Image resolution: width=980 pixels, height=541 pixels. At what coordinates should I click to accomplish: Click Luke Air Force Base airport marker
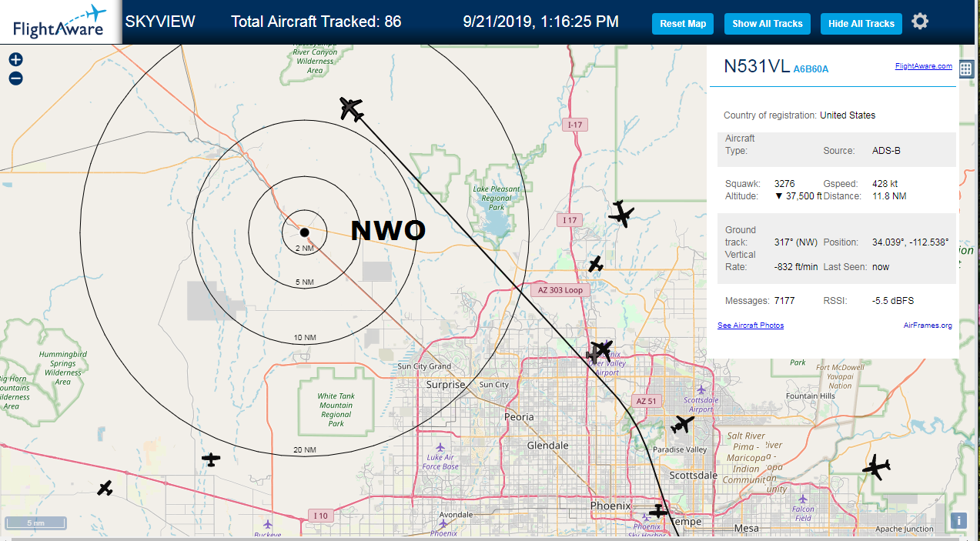pos(440,447)
